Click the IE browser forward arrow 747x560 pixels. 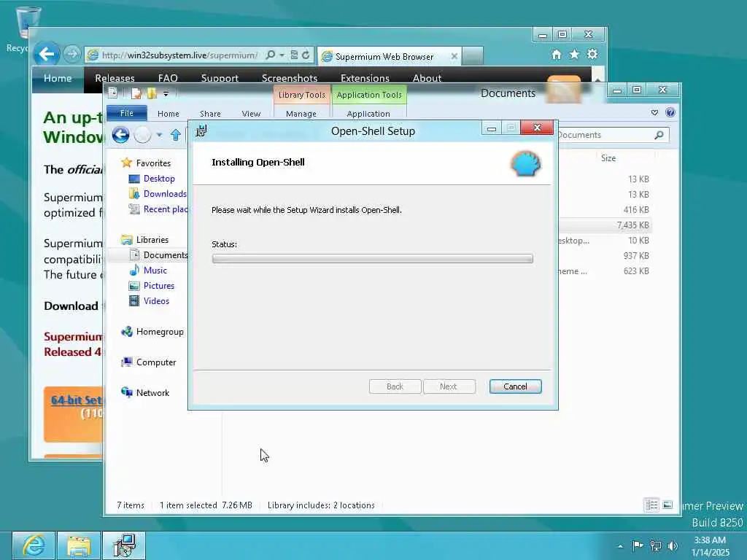pos(72,54)
